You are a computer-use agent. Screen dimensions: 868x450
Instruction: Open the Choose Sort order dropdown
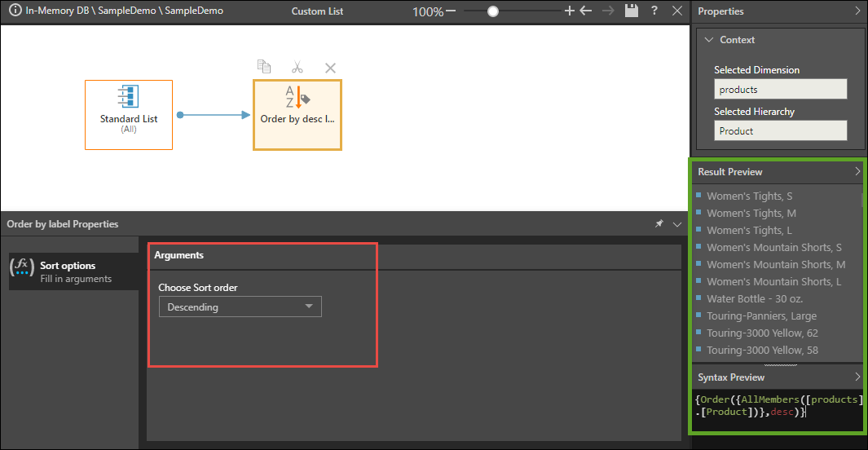click(240, 307)
